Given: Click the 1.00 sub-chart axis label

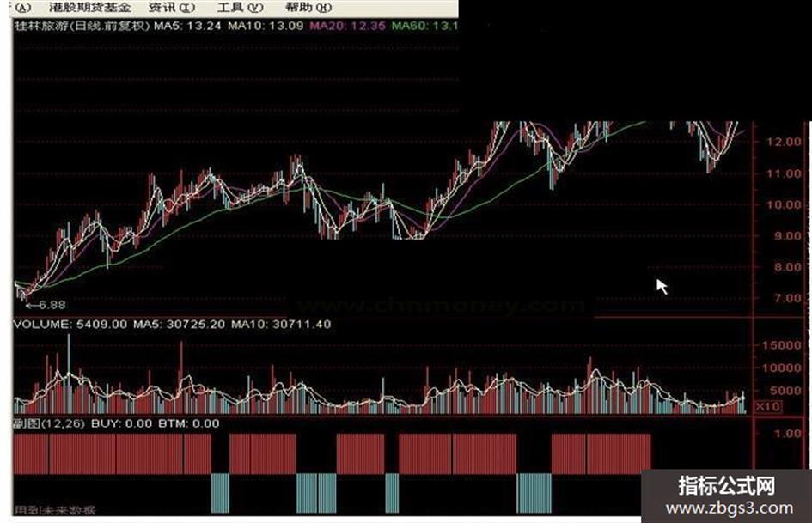Looking at the screenshot, I should 787,434.
